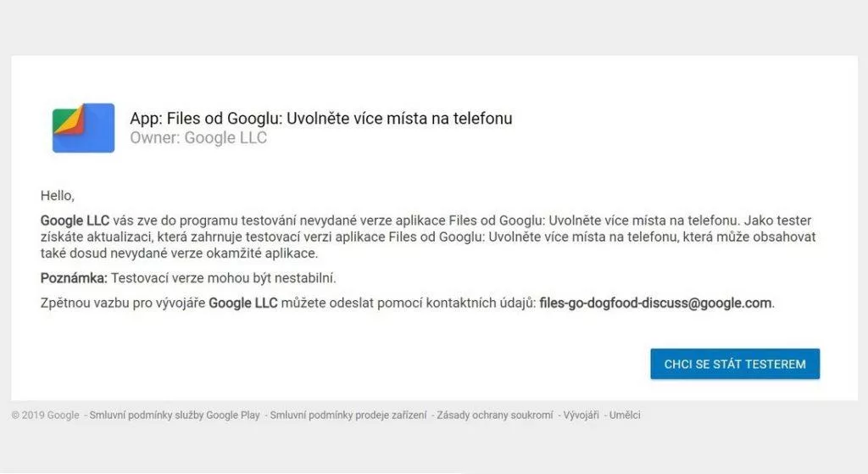Click the 'Testovací verze mohou být nestabilní' sentence

coord(224,278)
